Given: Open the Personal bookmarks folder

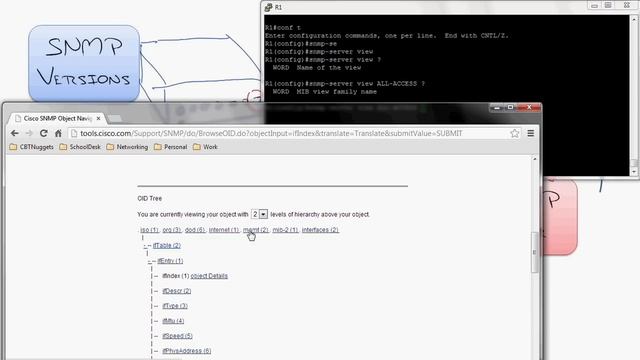Looking at the screenshot, I should point(171,147).
